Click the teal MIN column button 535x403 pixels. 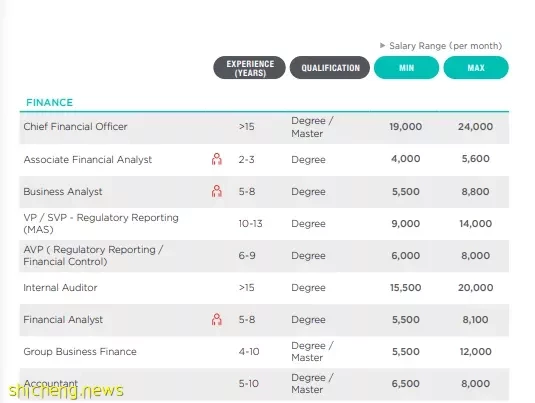[406, 68]
